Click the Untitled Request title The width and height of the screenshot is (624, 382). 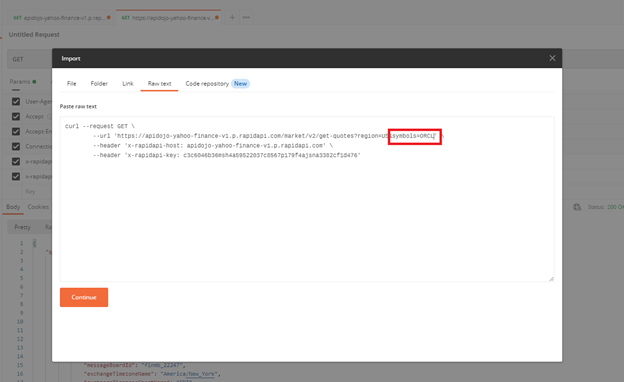pyautogui.click(x=34, y=35)
